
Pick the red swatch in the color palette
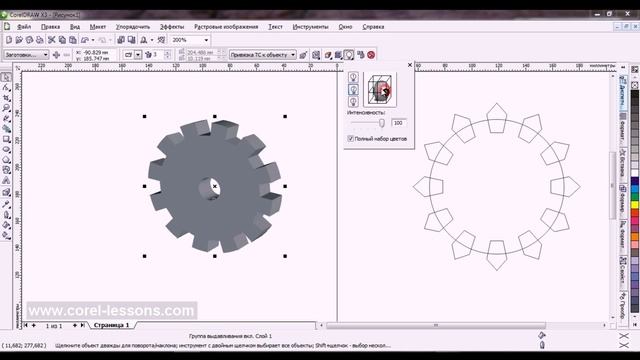(x=635, y=212)
